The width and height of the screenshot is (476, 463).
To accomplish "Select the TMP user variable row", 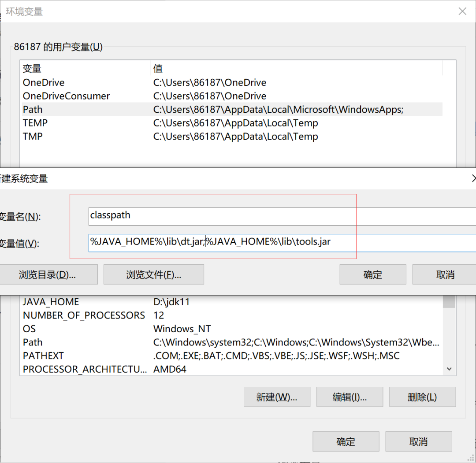I will tap(231, 136).
